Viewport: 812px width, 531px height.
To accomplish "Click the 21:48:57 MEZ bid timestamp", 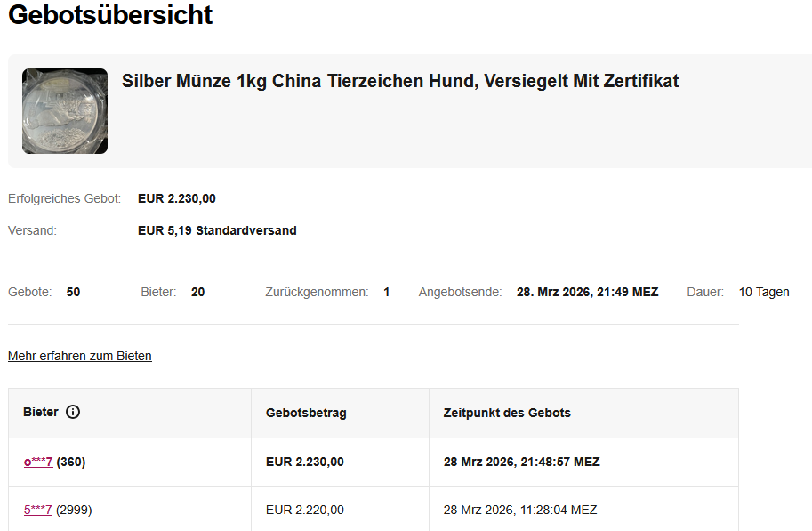I will pyautogui.click(x=521, y=462).
